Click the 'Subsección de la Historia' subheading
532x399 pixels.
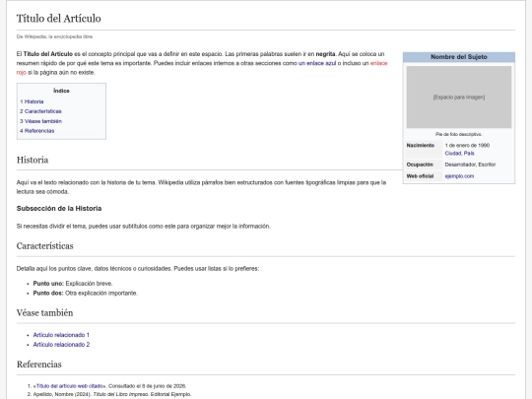59,208
